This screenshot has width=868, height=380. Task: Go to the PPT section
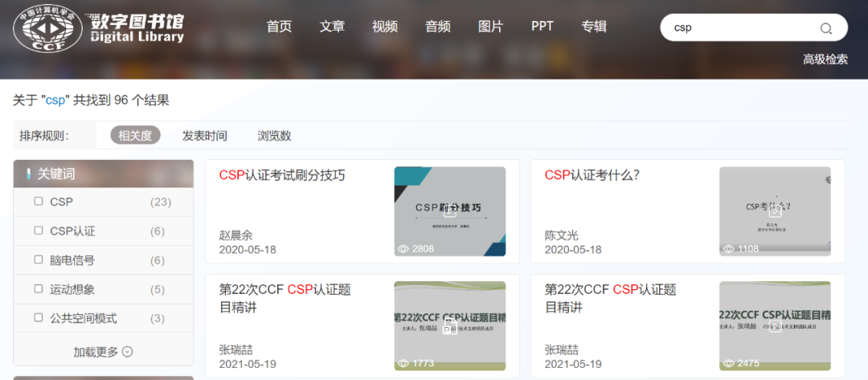coord(542,27)
